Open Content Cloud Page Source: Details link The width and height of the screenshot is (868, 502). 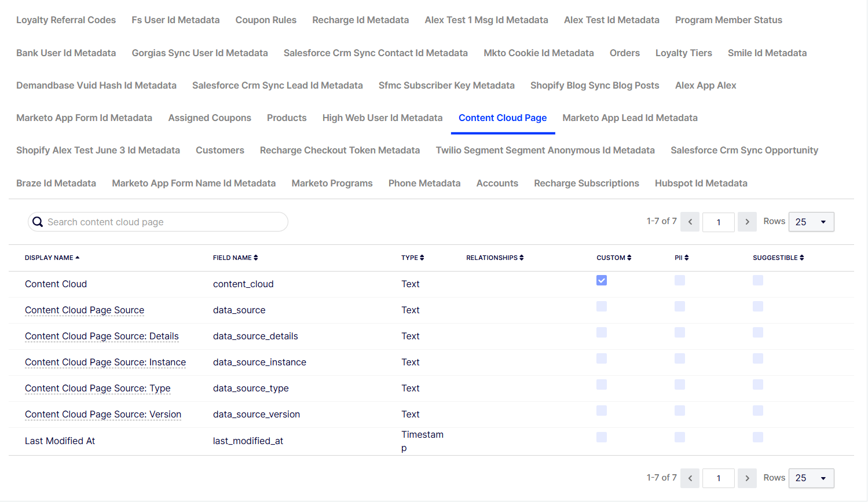pos(102,336)
